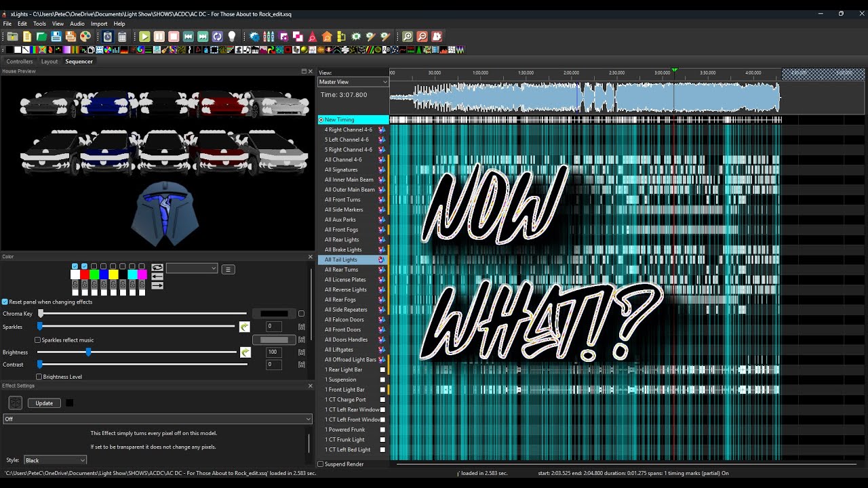
Task: Rewind to the sequence start
Action: point(189,37)
